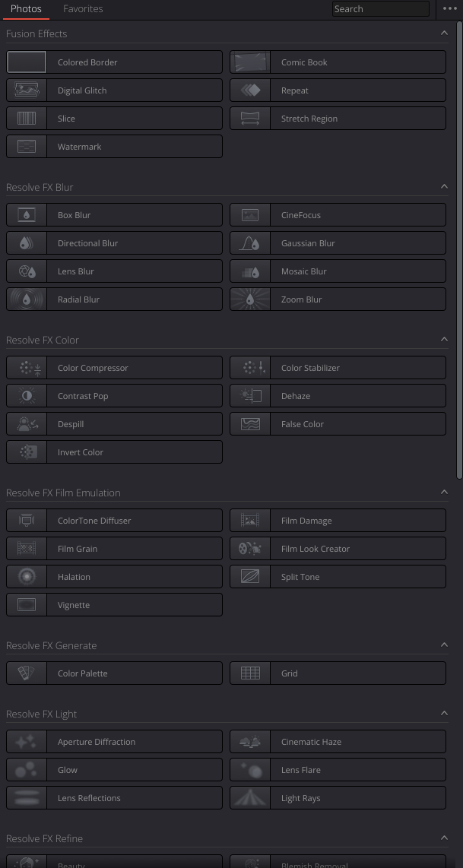Select the Light Rays effect icon
Viewport: 463px width, 868px height.
249,797
